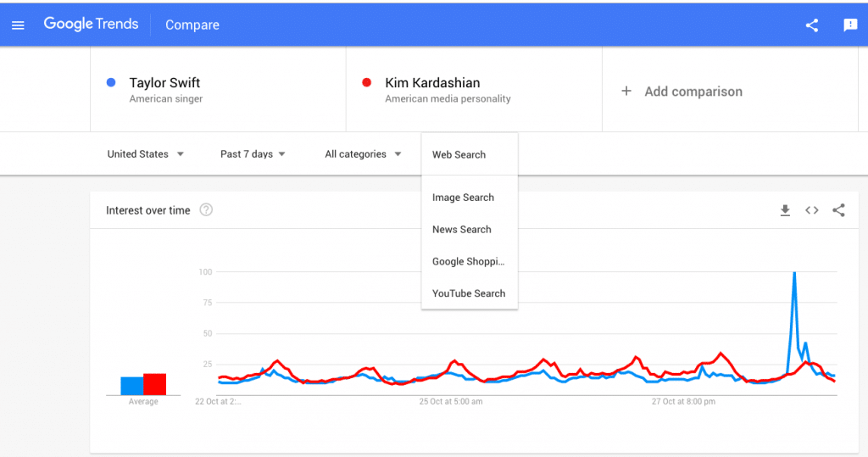The height and width of the screenshot is (457, 868).
Task: Open the hamburger main menu
Action: [19, 25]
